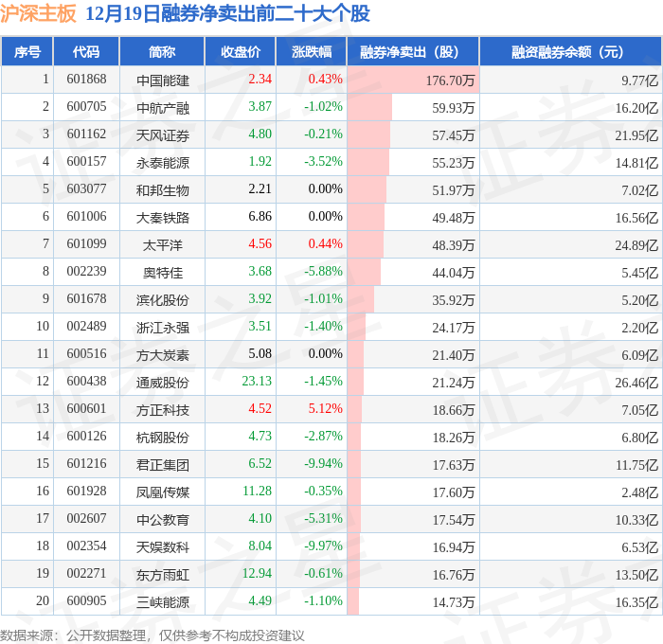
Task: Click stock code 603077
Action: click(87, 189)
